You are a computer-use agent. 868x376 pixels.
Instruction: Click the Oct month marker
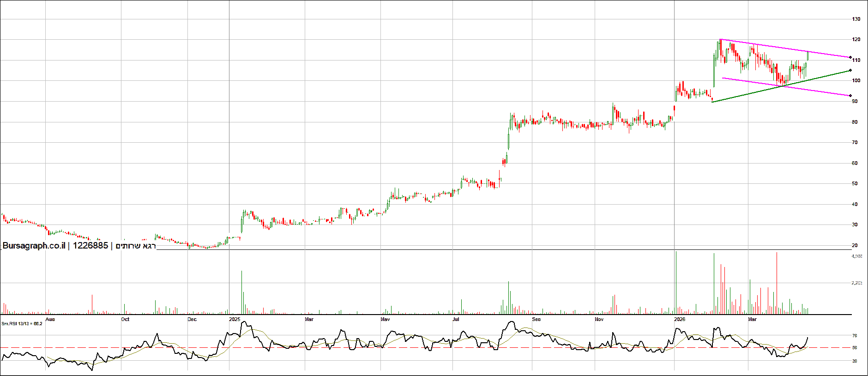point(125,319)
